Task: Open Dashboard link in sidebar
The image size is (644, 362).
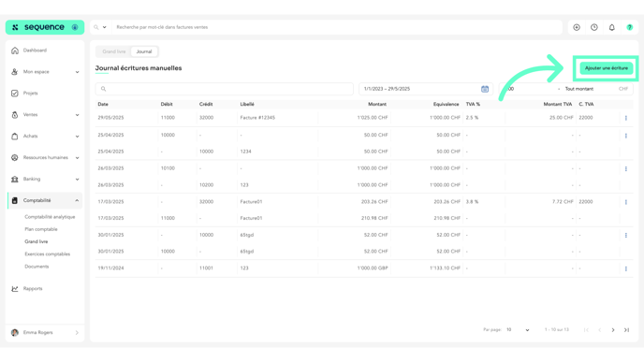Action: 35,51
